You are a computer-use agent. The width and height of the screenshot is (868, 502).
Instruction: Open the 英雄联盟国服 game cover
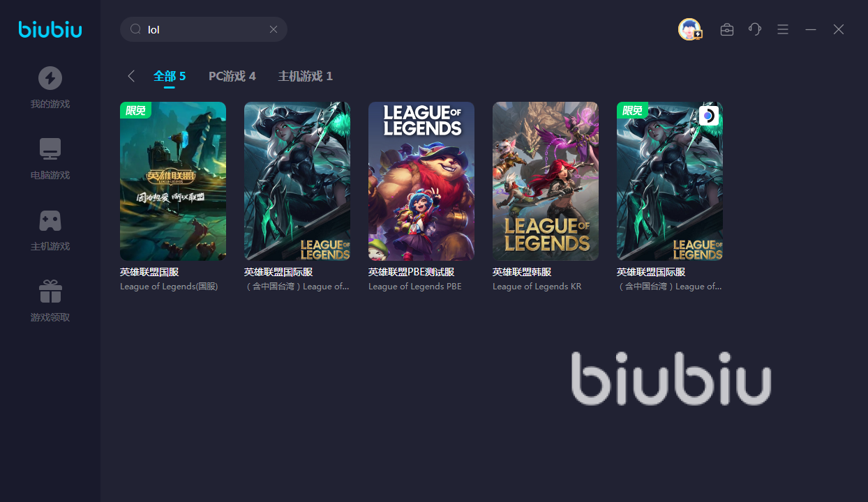tap(173, 181)
